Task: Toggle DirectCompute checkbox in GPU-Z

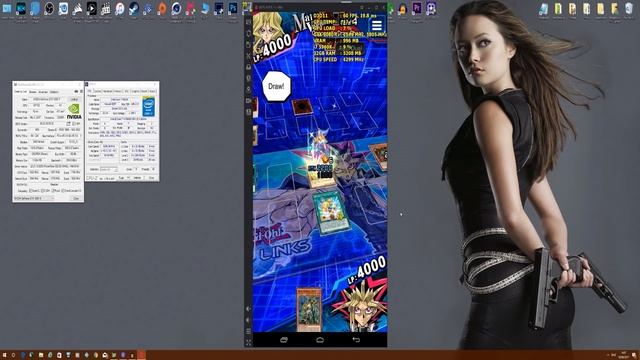Action: click(63, 191)
